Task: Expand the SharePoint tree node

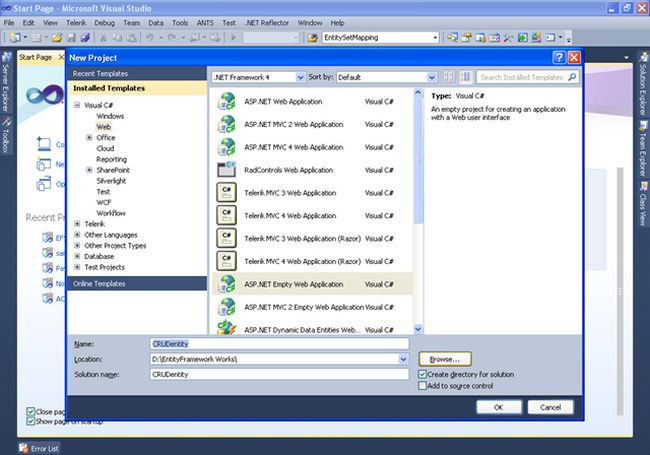Action: 89,169
